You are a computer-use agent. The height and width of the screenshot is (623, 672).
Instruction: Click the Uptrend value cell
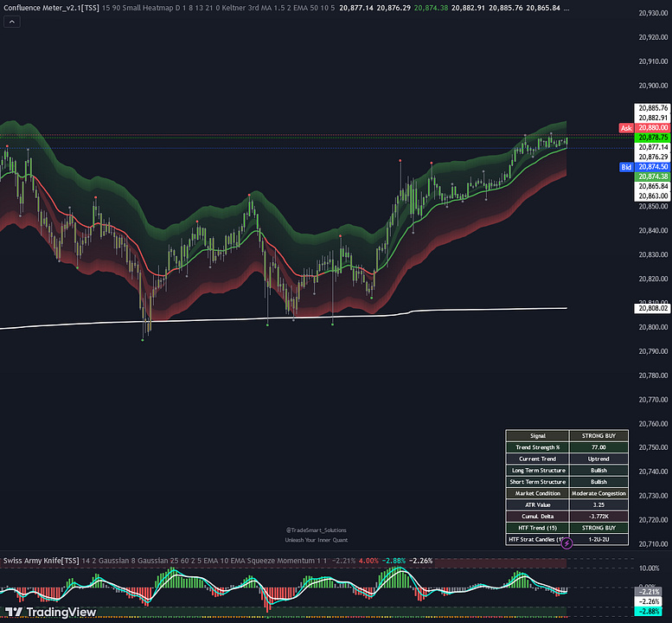[x=598, y=459]
